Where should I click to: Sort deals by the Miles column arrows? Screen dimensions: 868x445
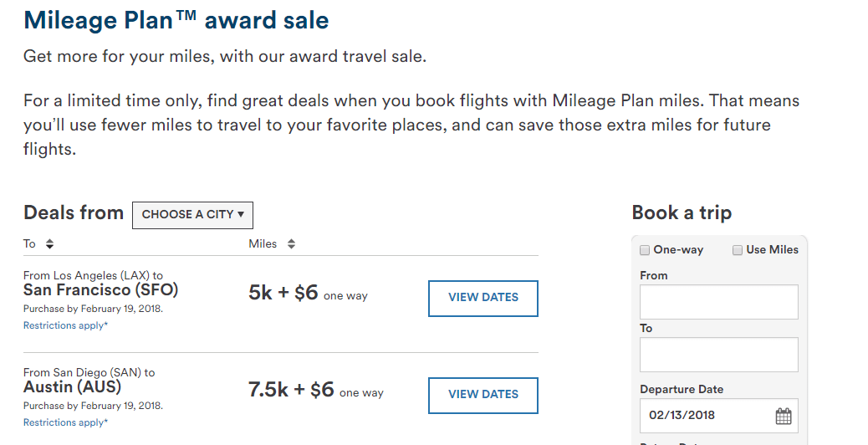(x=291, y=243)
